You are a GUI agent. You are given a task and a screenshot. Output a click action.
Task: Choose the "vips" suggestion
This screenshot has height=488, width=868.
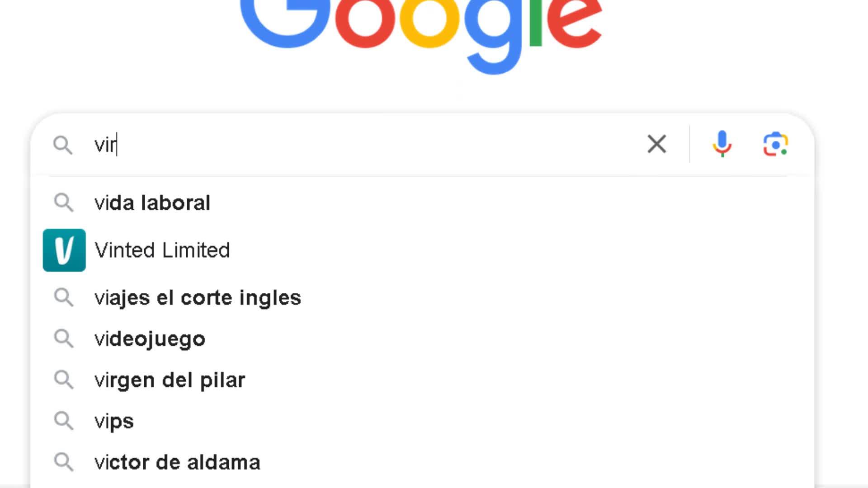[x=114, y=421]
